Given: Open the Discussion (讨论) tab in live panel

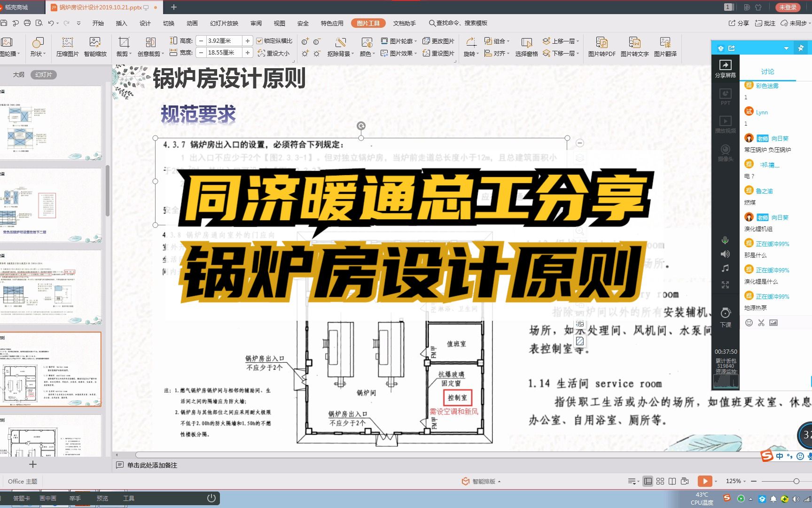Looking at the screenshot, I should click(x=767, y=71).
